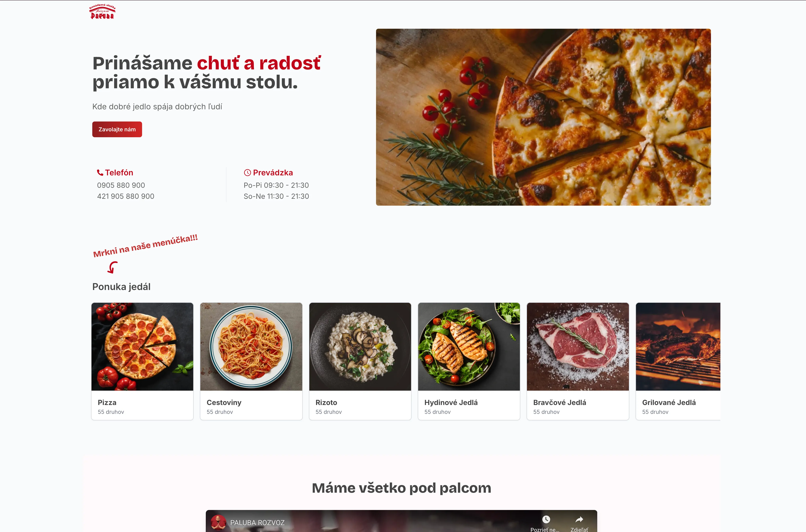Select the Bravčové Jedlá card
This screenshot has height=532, width=806.
[x=578, y=361]
